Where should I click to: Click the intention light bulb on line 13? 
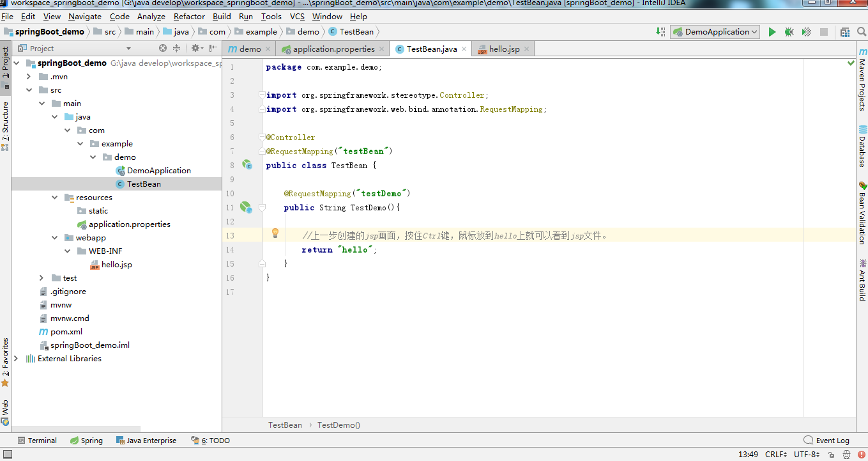pyautogui.click(x=275, y=233)
